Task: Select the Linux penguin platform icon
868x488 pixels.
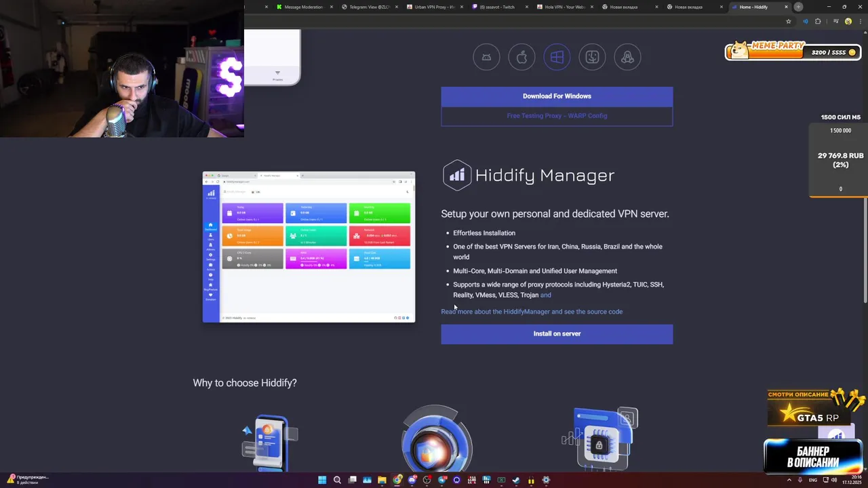Action: coord(627,57)
